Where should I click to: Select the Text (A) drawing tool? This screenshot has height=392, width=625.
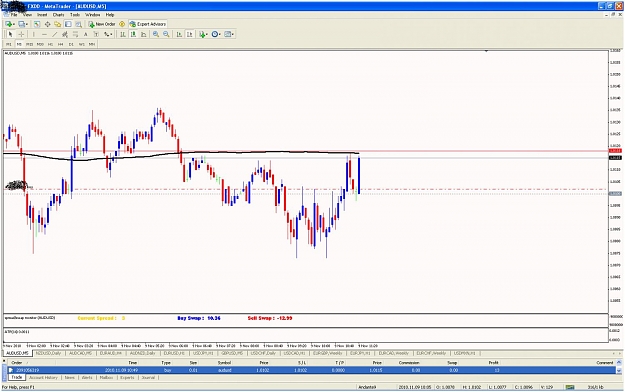(85, 34)
